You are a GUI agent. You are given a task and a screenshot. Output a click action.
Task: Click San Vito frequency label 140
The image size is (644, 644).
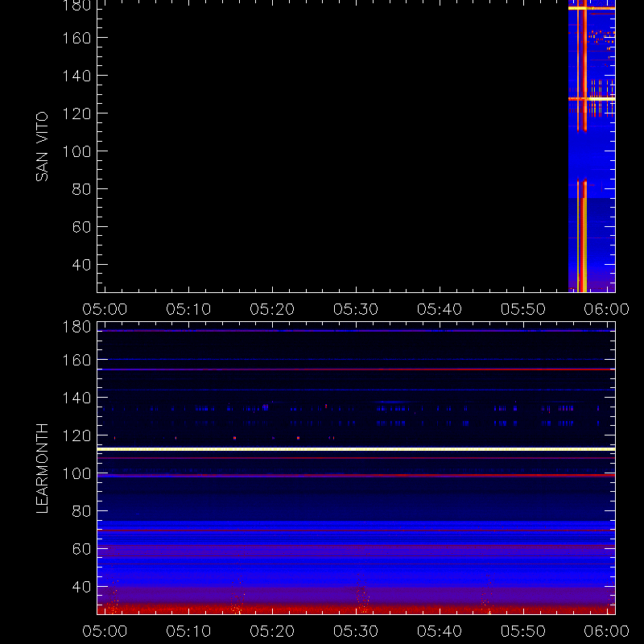[x=76, y=76]
